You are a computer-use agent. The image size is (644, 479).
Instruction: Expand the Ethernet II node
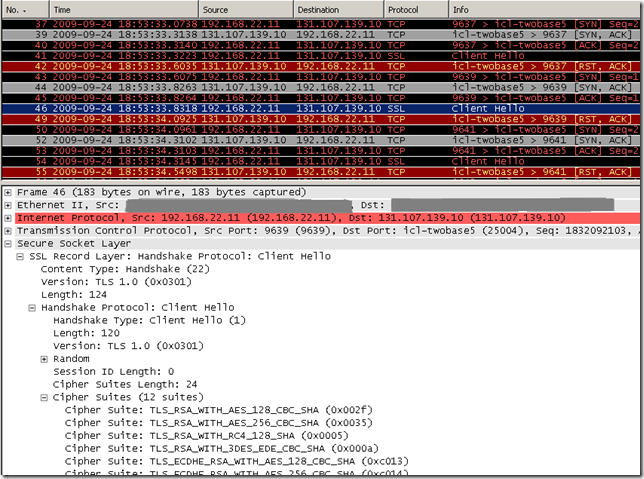tap(8, 205)
